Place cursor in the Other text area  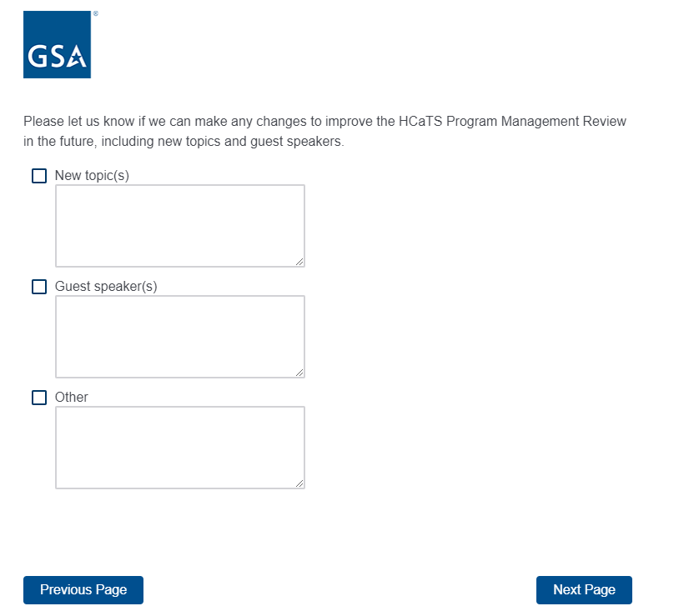pos(179,447)
